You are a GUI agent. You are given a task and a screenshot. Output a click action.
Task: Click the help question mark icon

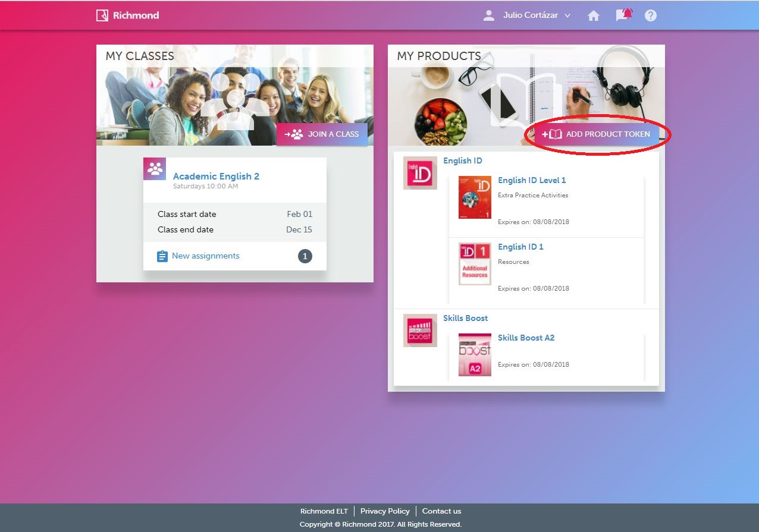651,16
